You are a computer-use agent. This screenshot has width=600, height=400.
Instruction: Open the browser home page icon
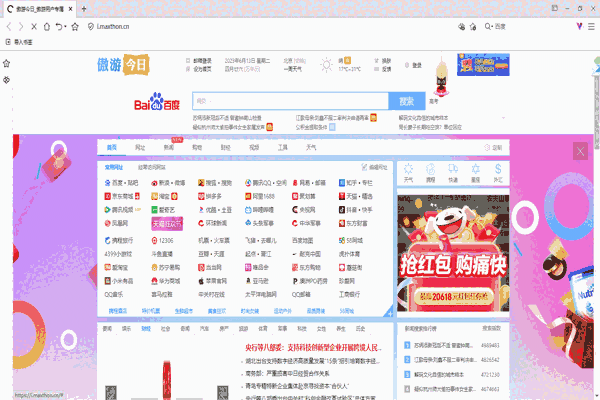coord(47,26)
